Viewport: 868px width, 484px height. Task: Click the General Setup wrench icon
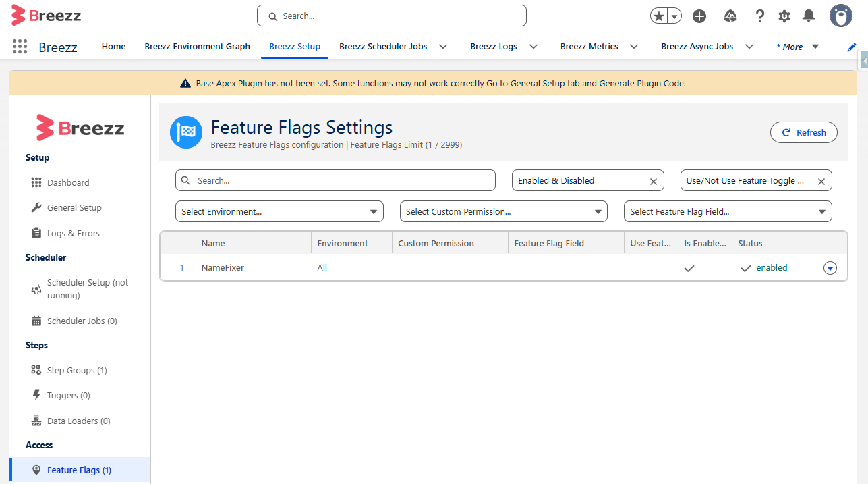point(36,208)
